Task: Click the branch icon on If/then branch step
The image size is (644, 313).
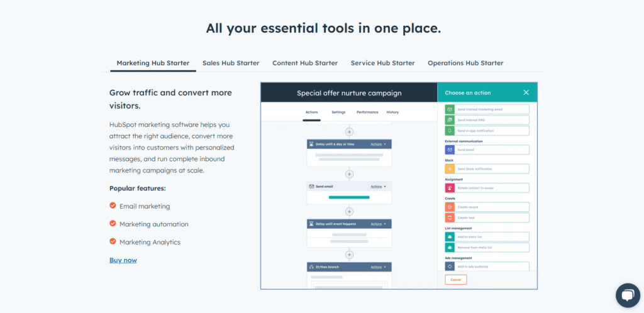Action: 312,267
